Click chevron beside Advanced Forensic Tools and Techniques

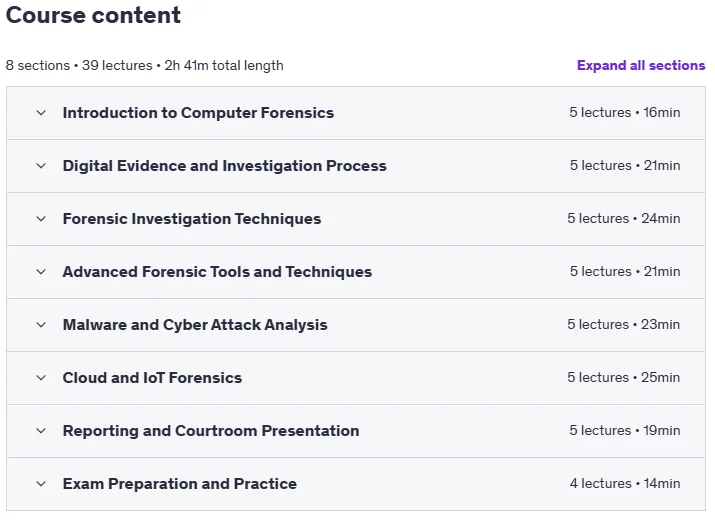pos(41,272)
